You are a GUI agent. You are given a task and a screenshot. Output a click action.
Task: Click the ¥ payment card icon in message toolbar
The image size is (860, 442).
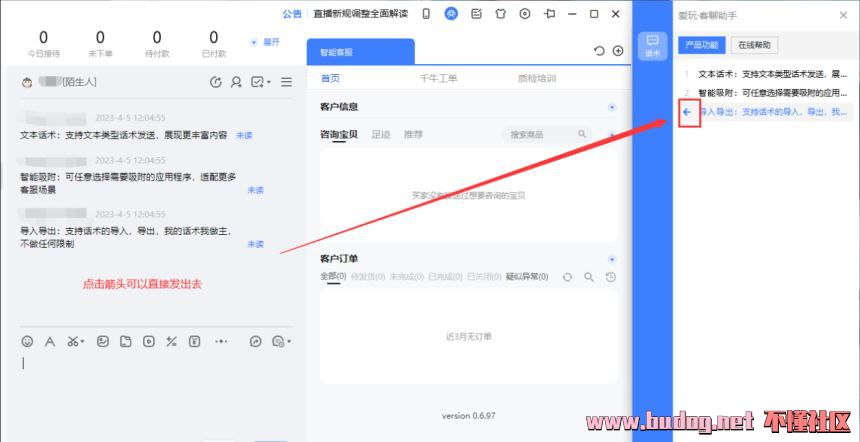(195, 342)
